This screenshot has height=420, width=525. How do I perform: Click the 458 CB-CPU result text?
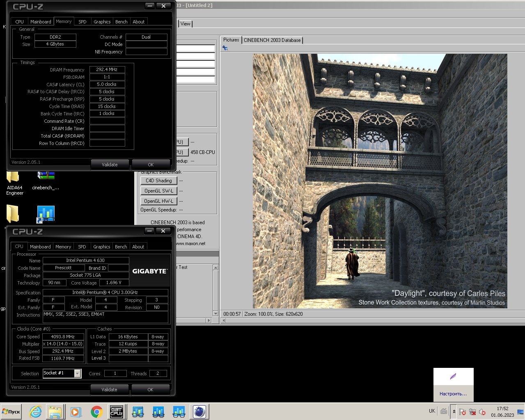203,152
